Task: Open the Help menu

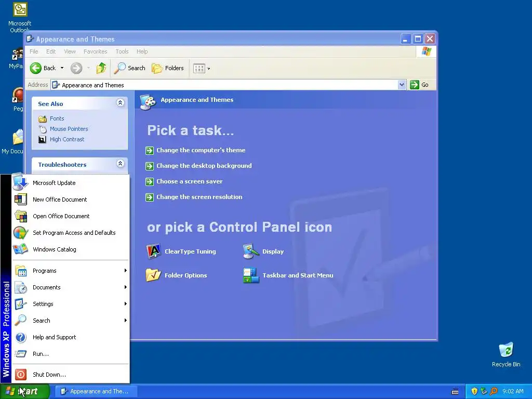Action: pyautogui.click(x=142, y=51)
